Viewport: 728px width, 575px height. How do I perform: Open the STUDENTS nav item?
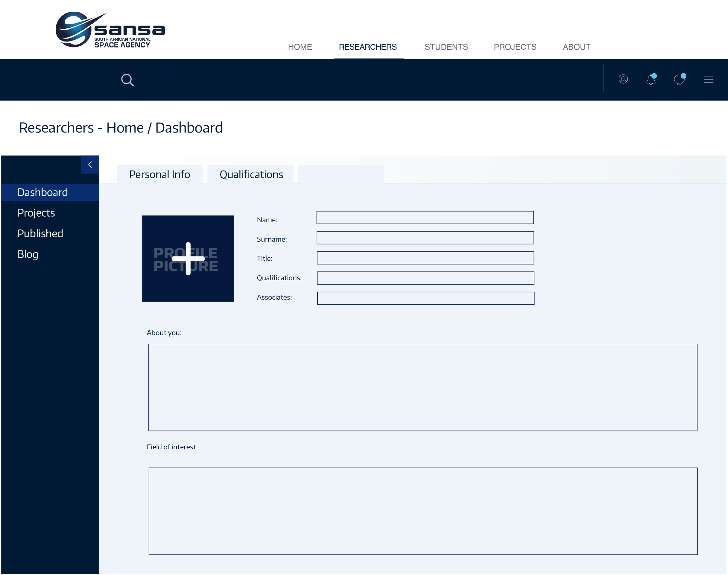[446, 47]
